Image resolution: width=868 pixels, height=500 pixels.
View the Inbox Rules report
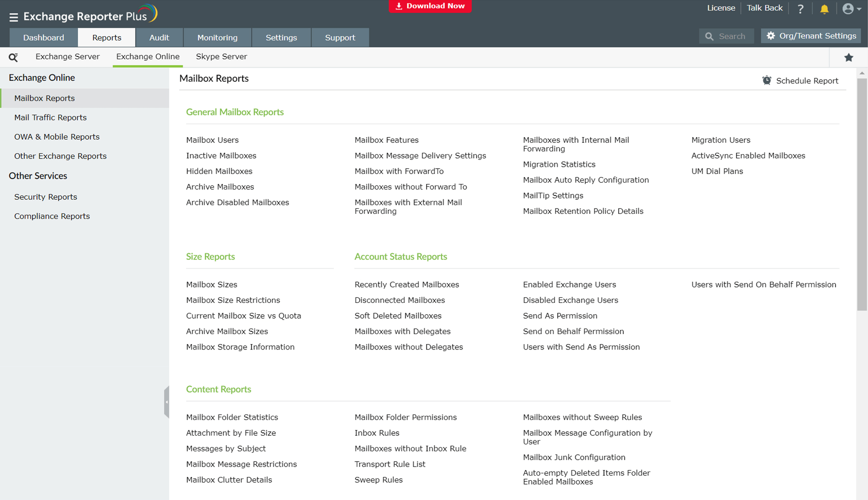377,433
